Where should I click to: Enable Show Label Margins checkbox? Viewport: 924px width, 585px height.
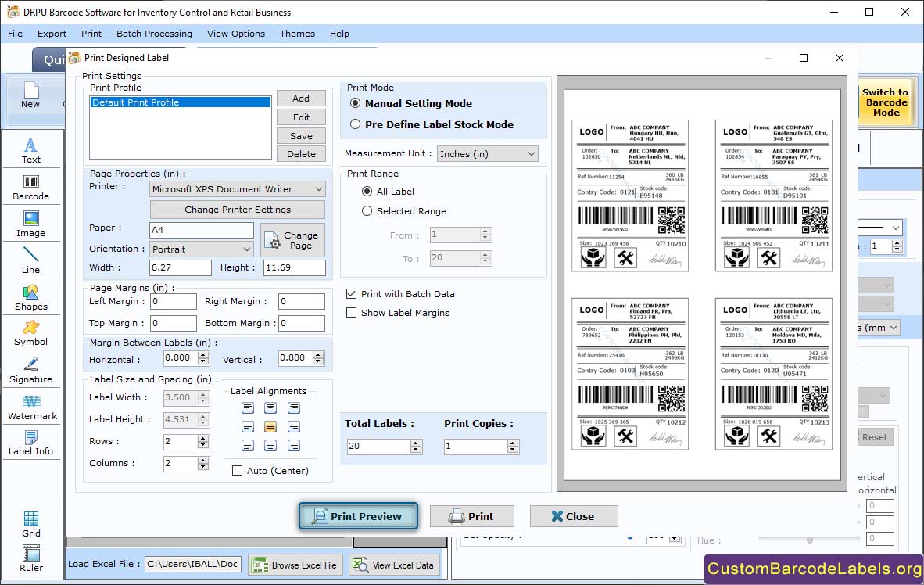click(x=351, y=313)
